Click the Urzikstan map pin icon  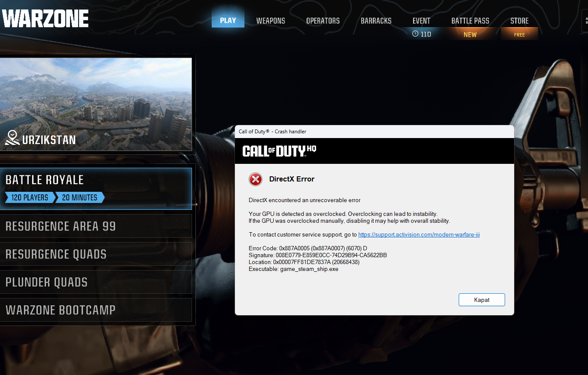point(12,138)
